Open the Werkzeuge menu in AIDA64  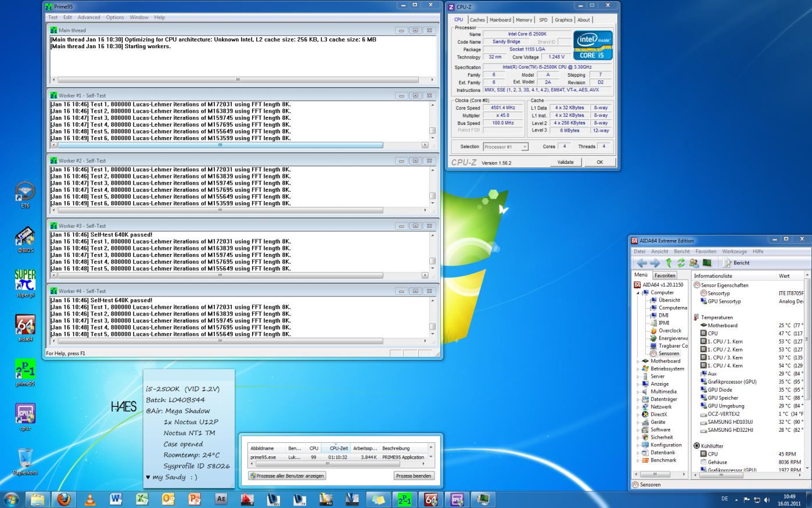tap(735, 252)
